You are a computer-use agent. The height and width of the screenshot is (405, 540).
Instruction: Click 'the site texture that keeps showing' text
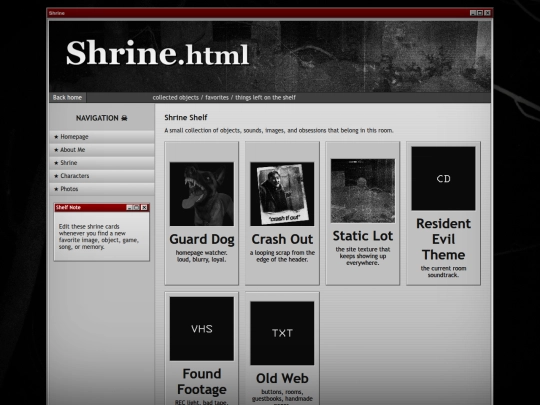tap(363, 256)
